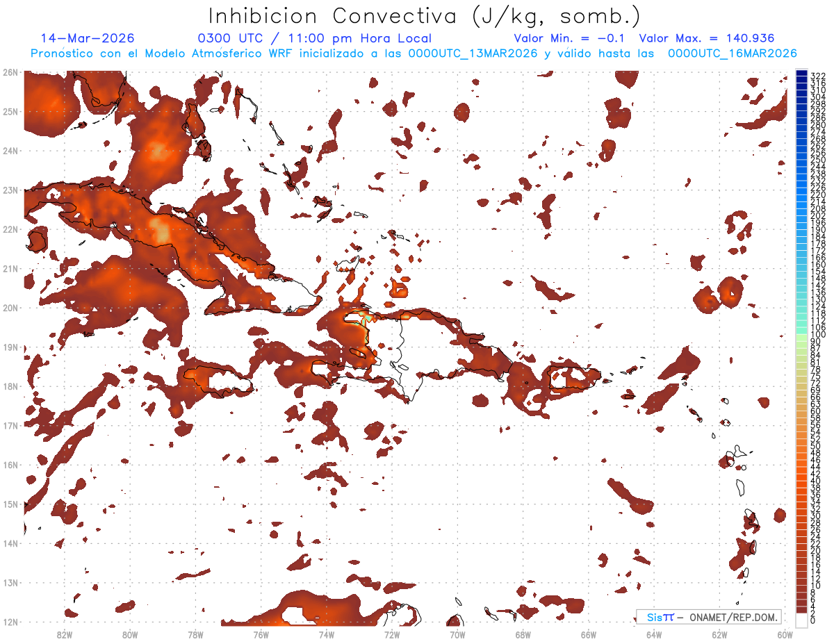Click the '82W' longitude label
Image resolution: width=834 pixels, height=644 pixels.
(65, 634)
